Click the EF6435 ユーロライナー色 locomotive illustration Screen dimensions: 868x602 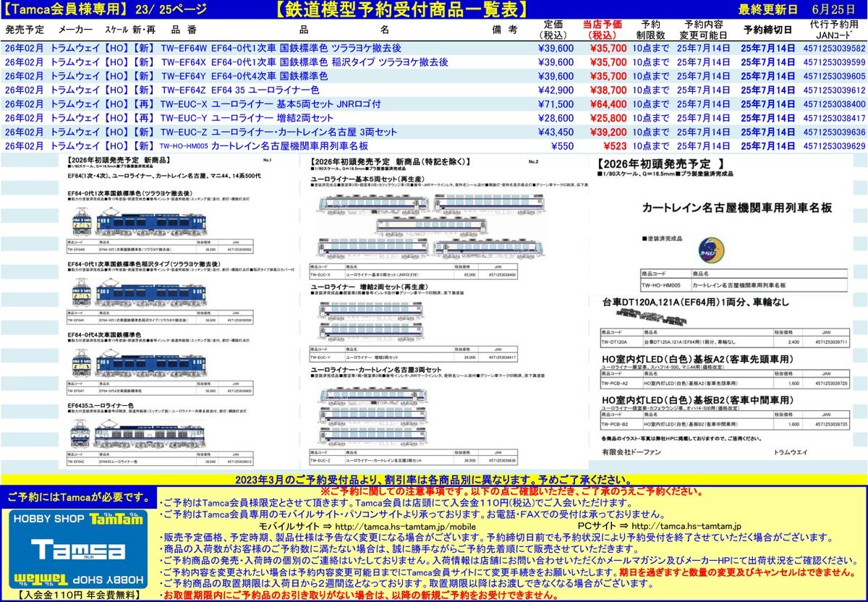(x=139, y=433)
